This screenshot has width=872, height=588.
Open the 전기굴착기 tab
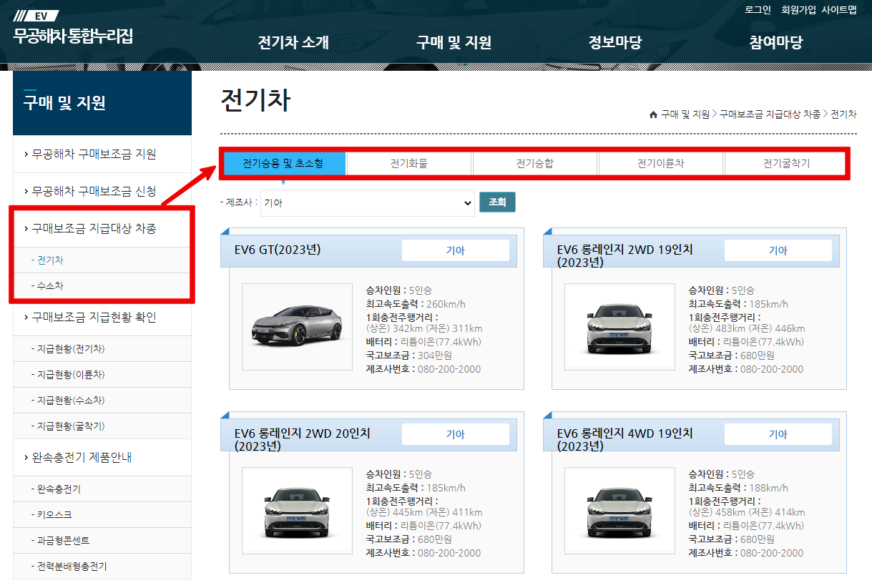click(786, 163)
